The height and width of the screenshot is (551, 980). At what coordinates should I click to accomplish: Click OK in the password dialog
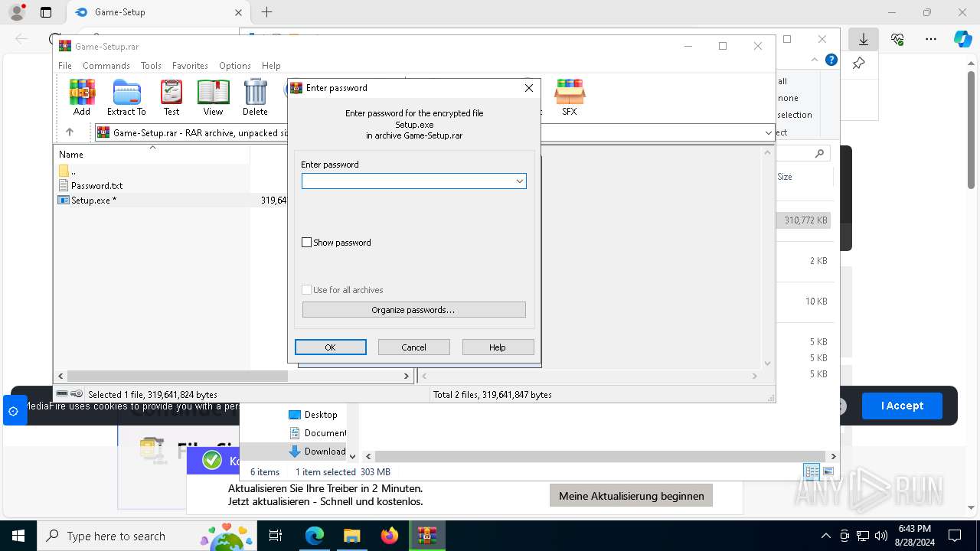click(331, 347)
